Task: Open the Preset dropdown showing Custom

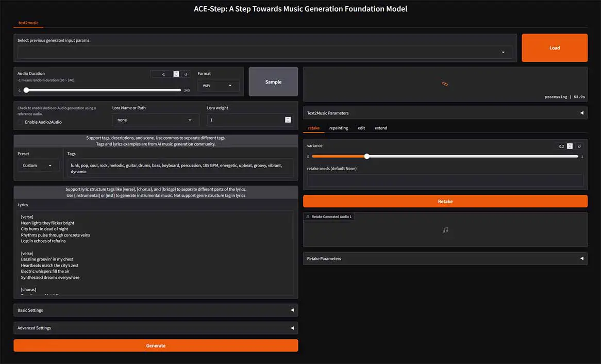Action: 38,166
